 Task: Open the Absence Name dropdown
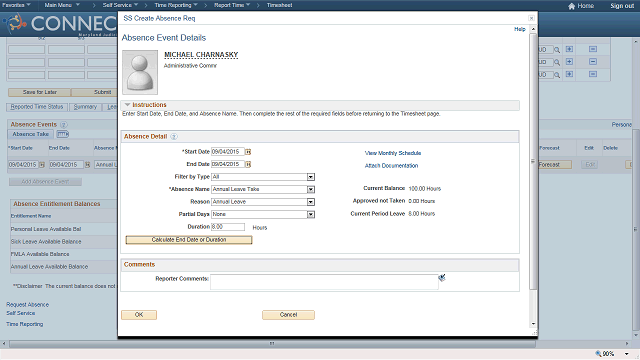pyautogui.click(x=311, y=189)
